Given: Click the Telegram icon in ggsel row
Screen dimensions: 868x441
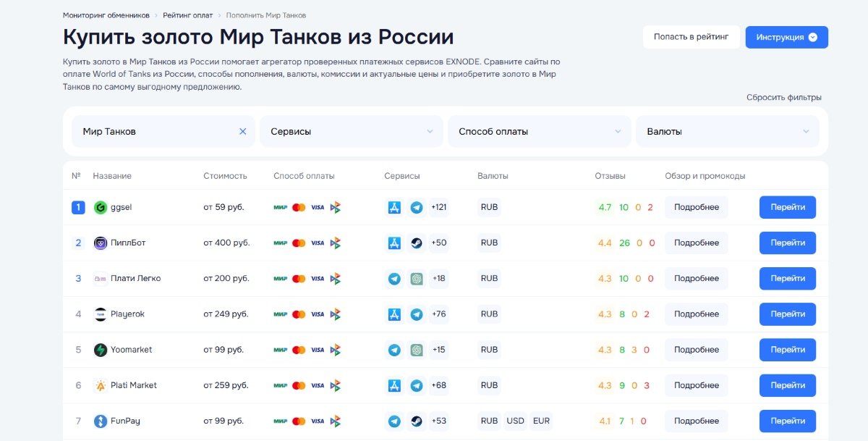Looking at the screenshot, I should [x=417, y=207].
